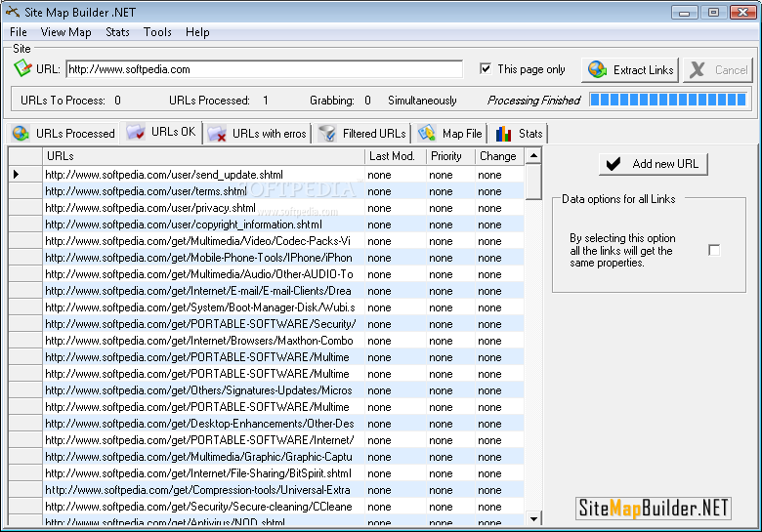Select the Boot-Manager-Disk/Wubi URL row
Image resolution: width=762 pixels, height=532 pixels.
(283, 307)
